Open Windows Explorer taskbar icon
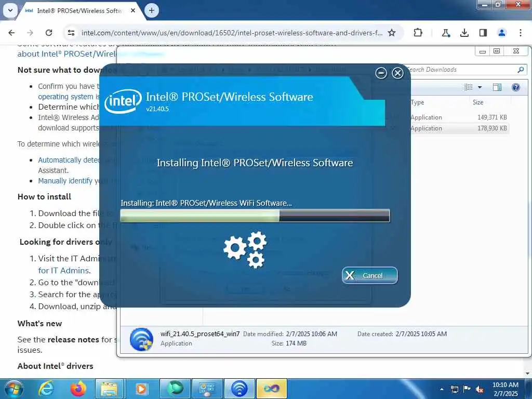 coord(109,389)
